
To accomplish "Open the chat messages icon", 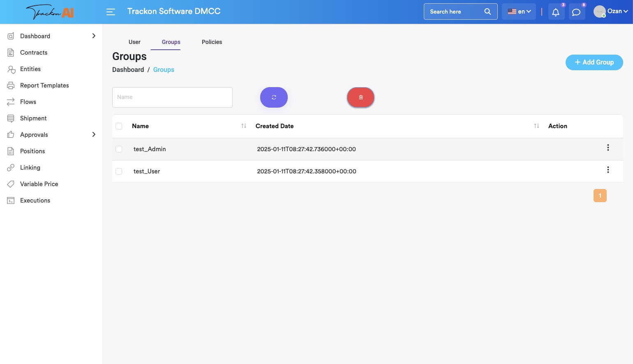I will (x=576, y=12).
